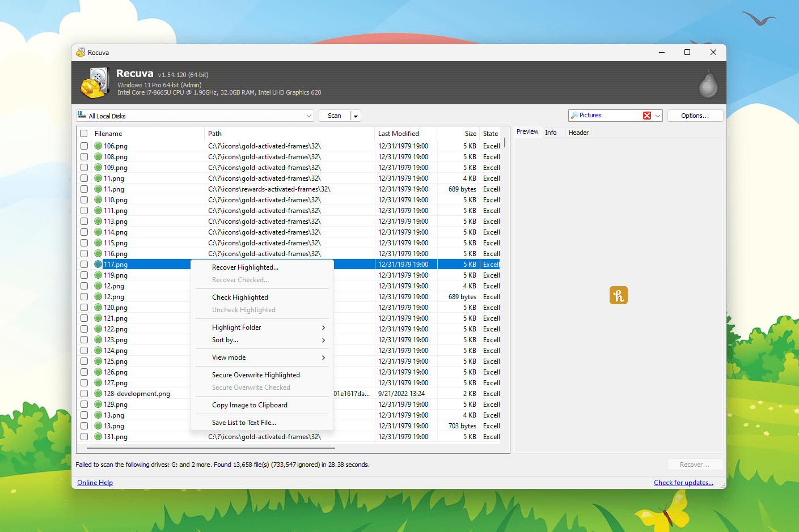Viewport: 799px width, 532px height.
Task: Check the box next to 12.png
Action: 84,286
